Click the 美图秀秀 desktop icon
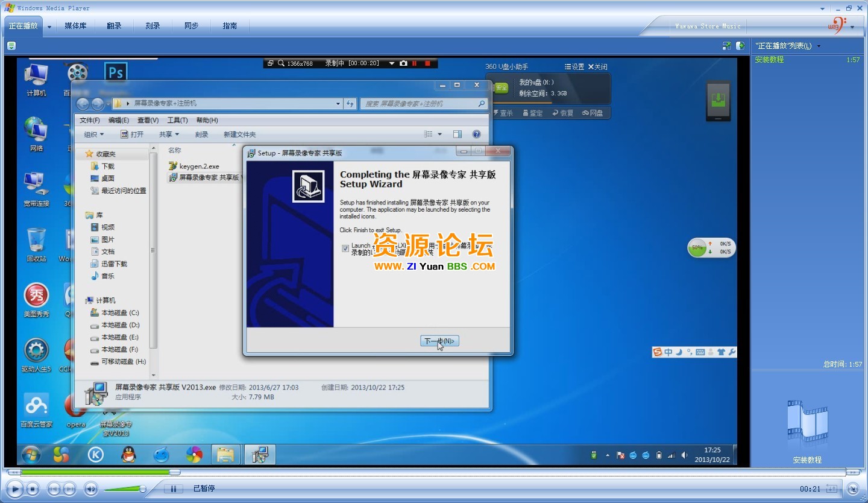Screen dimensions: 868x503 [36, 300]
